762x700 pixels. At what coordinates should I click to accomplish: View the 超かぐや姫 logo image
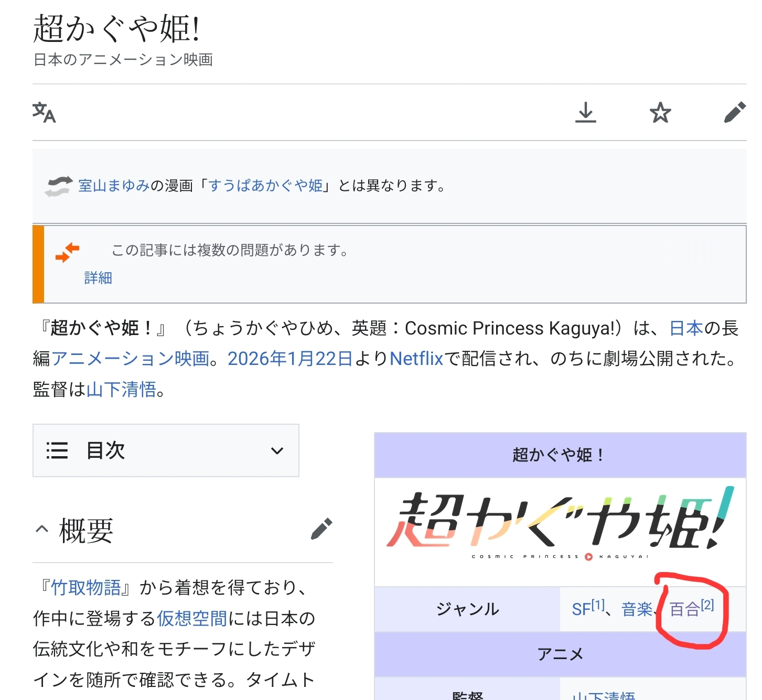coord(560,525)
